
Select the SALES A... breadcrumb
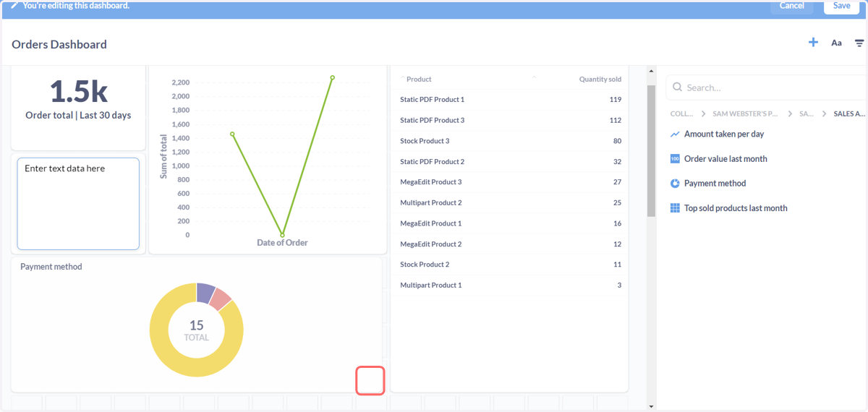tap(849, 114)
